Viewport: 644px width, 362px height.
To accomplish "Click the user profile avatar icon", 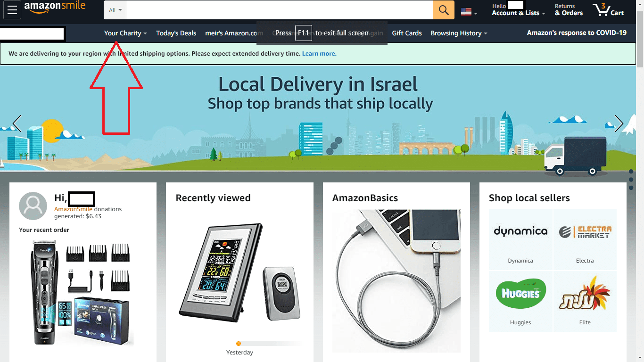I will pyautogui.click(x=33, y=206).
